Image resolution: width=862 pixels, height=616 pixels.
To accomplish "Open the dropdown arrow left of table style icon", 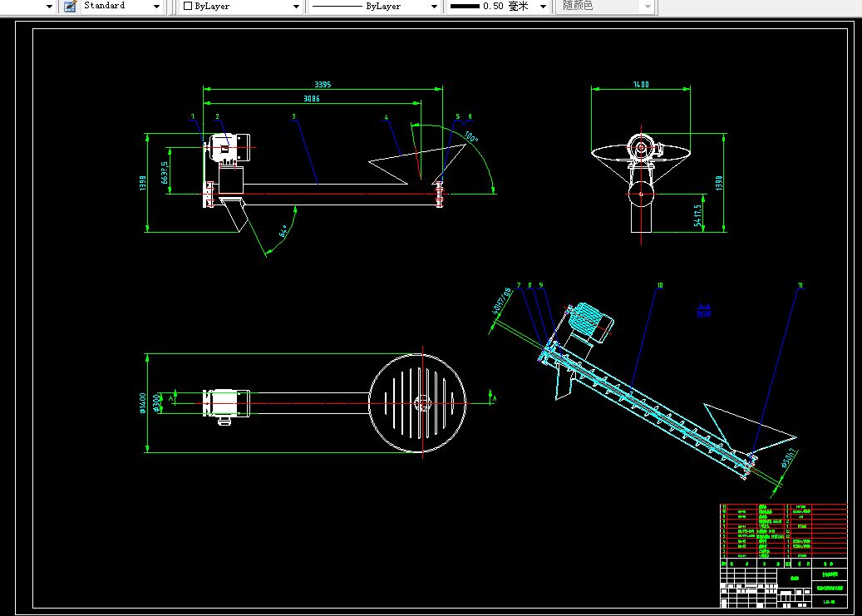I will (x=49, y=7).
